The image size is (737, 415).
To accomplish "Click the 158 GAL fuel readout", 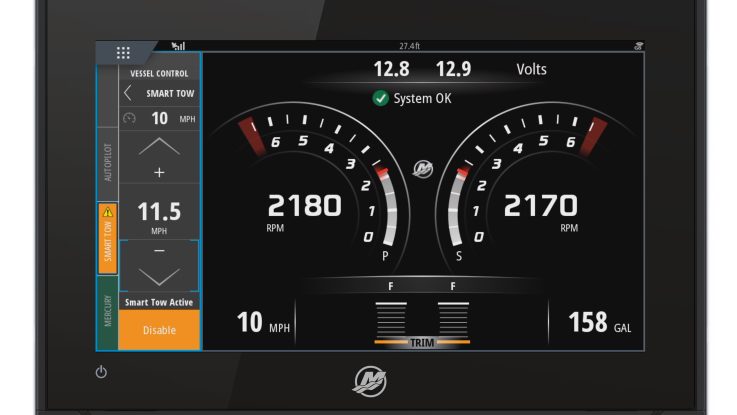I will 599,322.
